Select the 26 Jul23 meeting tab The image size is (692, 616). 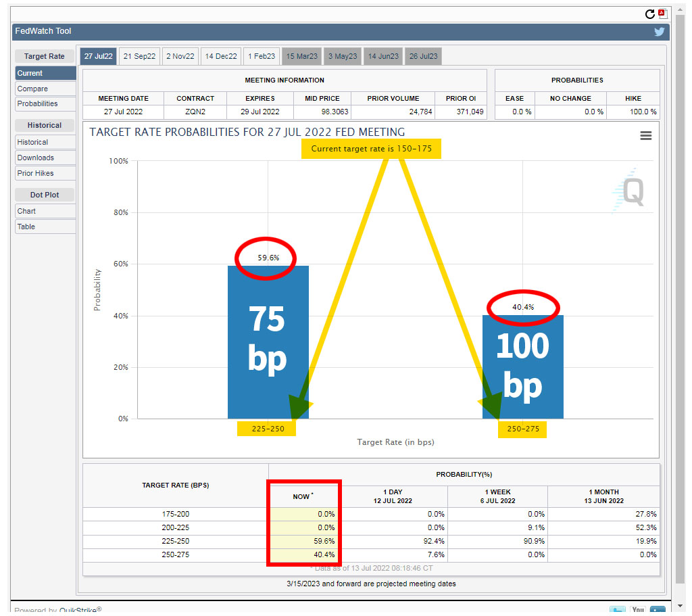click(422, 56)
